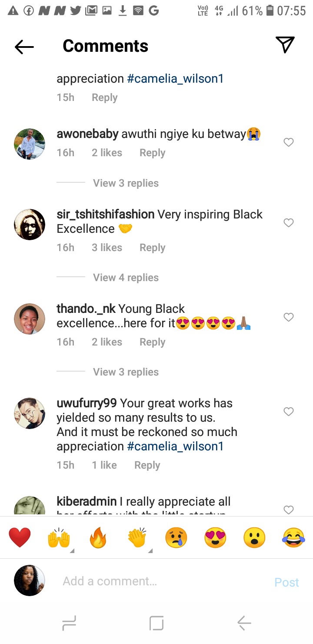Viewport: 313px width, 644px height.
Task: Tap the Post button
Action: point(286,582)
